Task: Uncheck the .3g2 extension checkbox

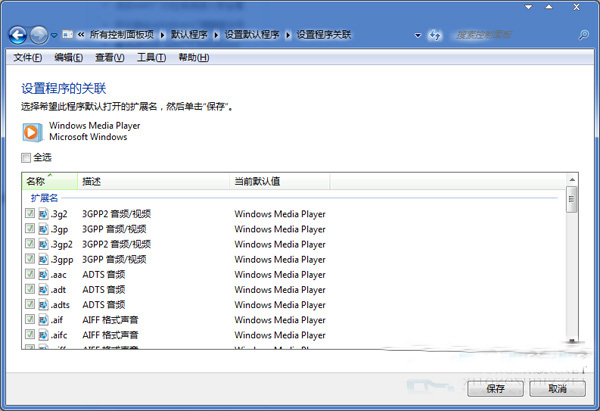Action: (x=30, y=213)
